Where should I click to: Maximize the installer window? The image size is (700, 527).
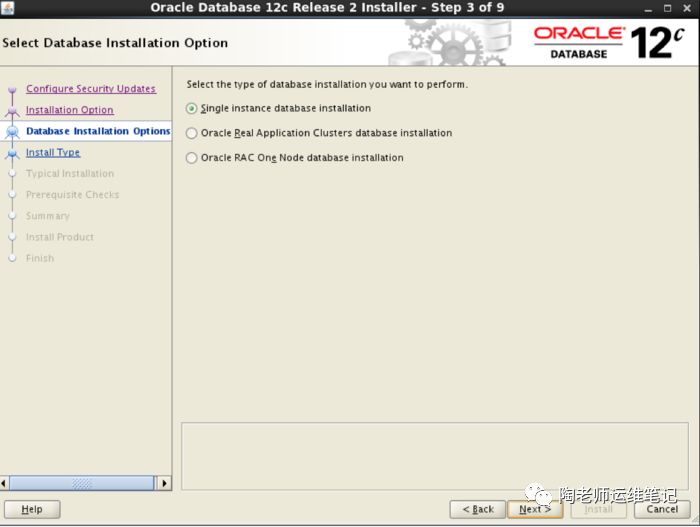tap(667, 8)
